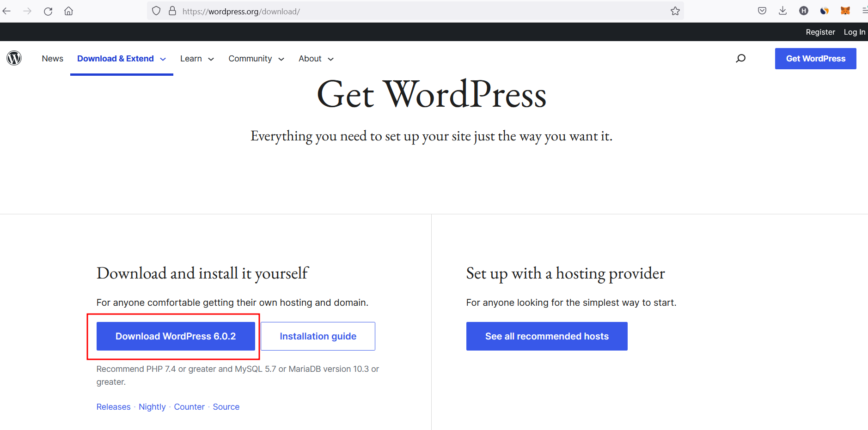This screenshot has width=868, height=430.
Task: Click the padlock site security icon
Action: click(x=172, y=11)
